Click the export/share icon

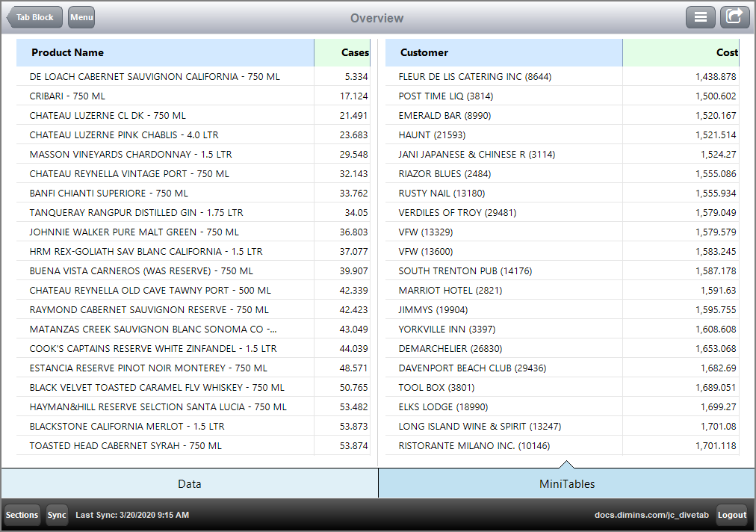(x=734, y=16)
